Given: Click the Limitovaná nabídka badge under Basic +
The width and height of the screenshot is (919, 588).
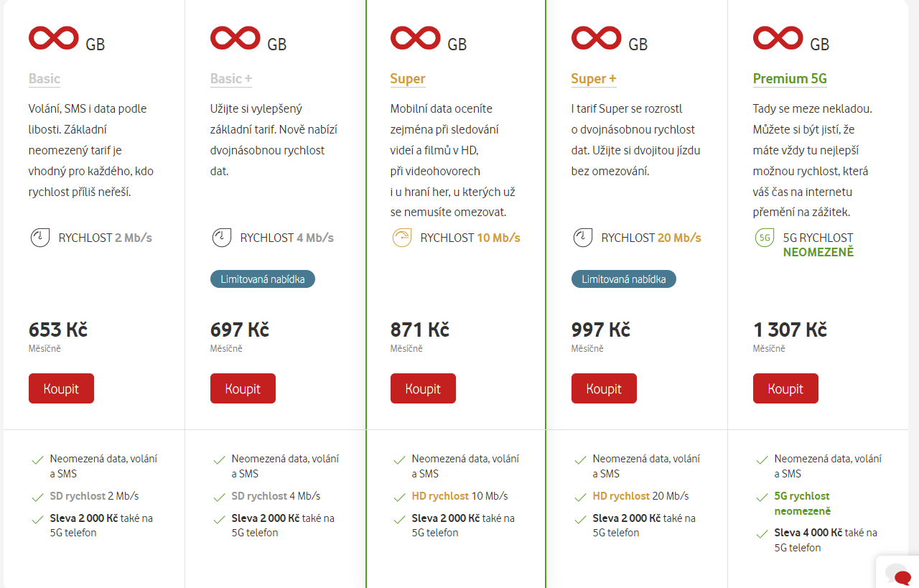Looking at the screenshot, I should pos(263,279).
